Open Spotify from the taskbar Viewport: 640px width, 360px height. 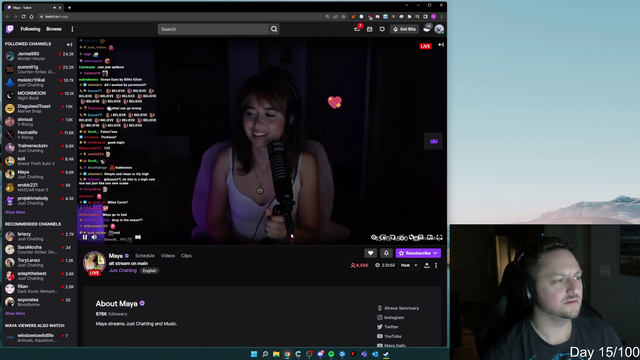331,354
